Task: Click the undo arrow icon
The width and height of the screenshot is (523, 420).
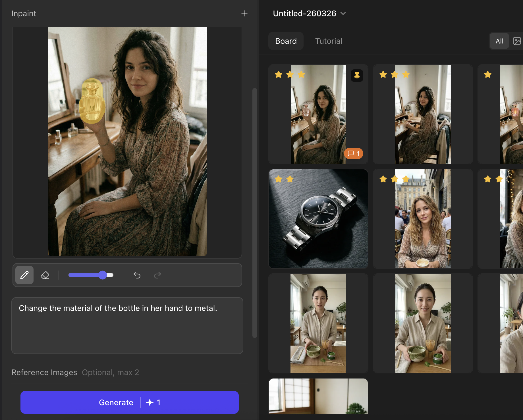Action: [x=137, y=275]
